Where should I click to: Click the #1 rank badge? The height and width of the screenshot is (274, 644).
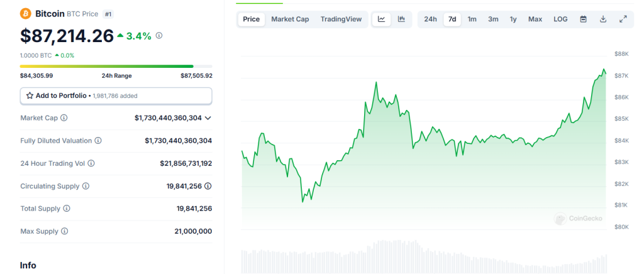[108, 14]
